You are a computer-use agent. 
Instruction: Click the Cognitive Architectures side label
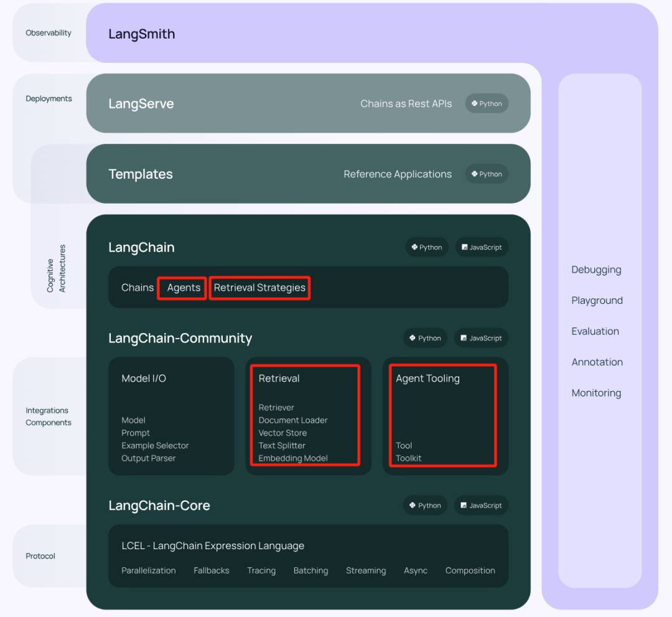(x=56, y=269)
